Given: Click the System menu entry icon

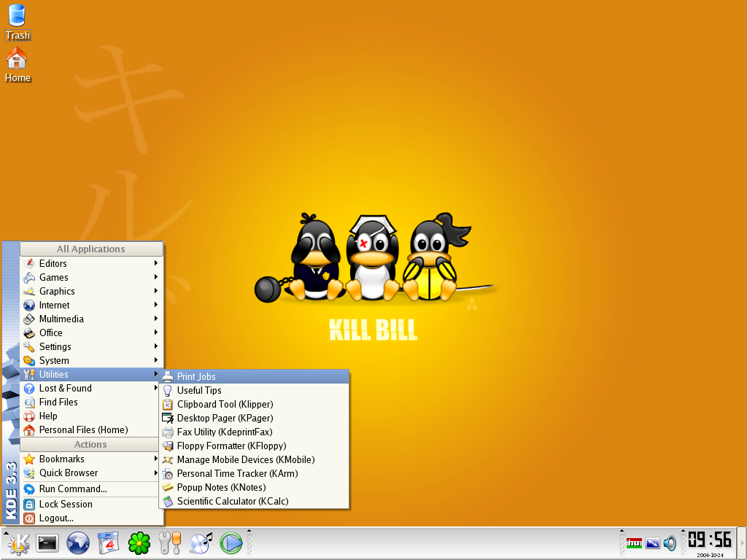Looking at the screenshot, I should pos(29,360).
